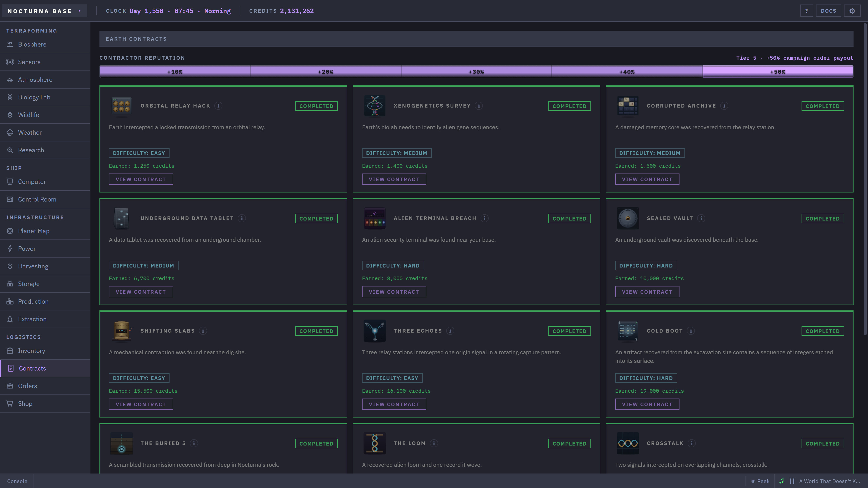Viewport: 868px width, 488px height.
Task: Click info icon beside Shifting Slabs
Action: 203,331
